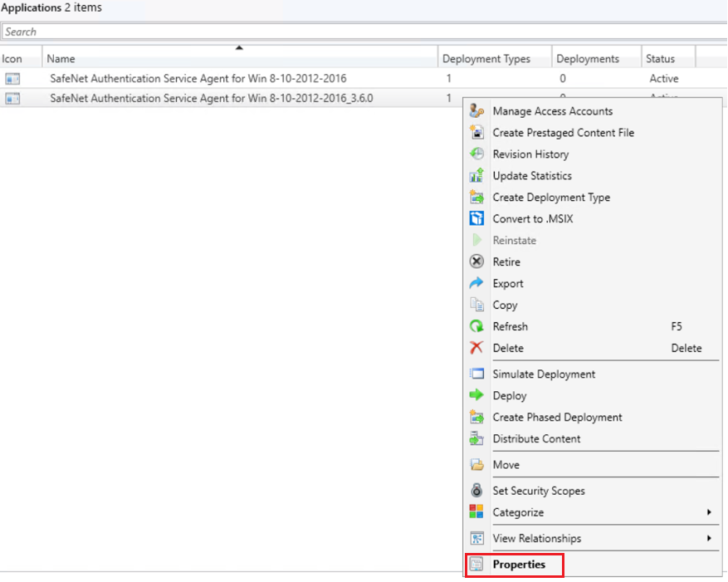The height and width of the screenshot is (582, 728).
Task: Click the Properties sheet icon
Action: click(476, 564)
